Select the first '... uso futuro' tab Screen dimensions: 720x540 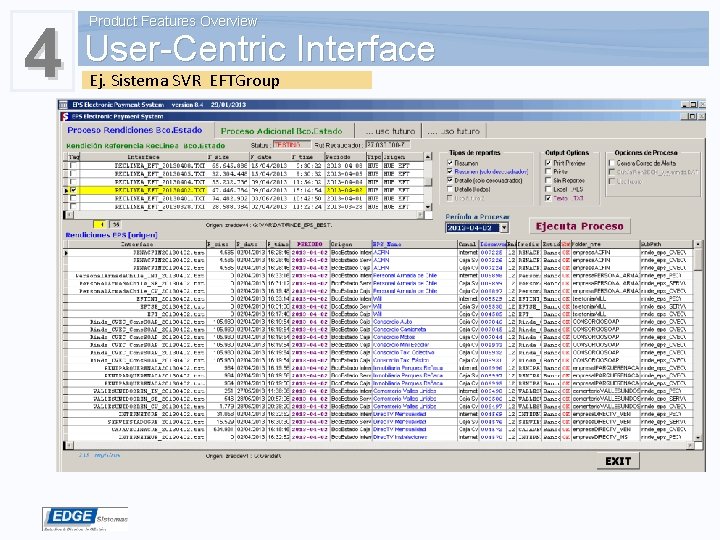tap(390, 131)
